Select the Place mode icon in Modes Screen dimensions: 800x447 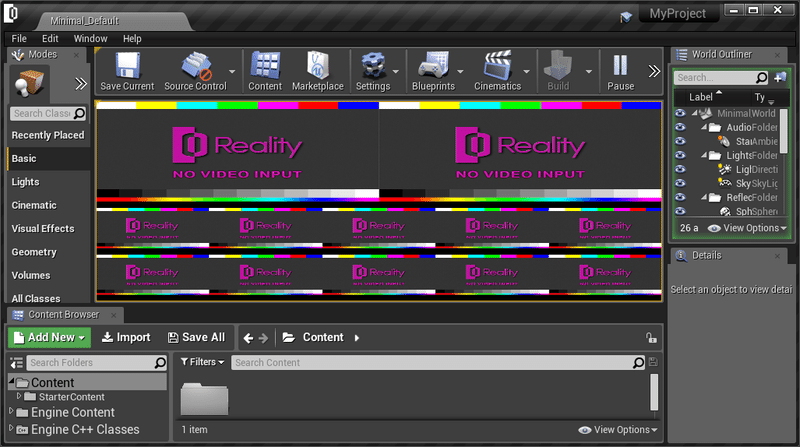[29, 83]
